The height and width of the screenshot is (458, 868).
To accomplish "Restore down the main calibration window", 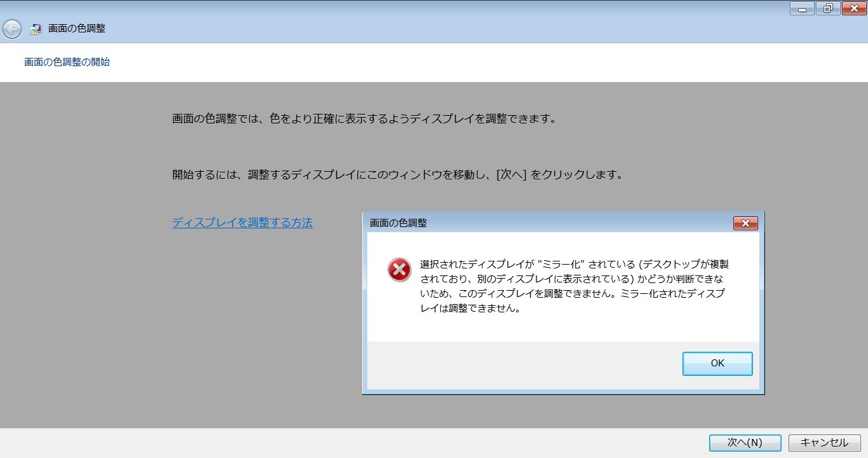I will click(x=828, y=8).
